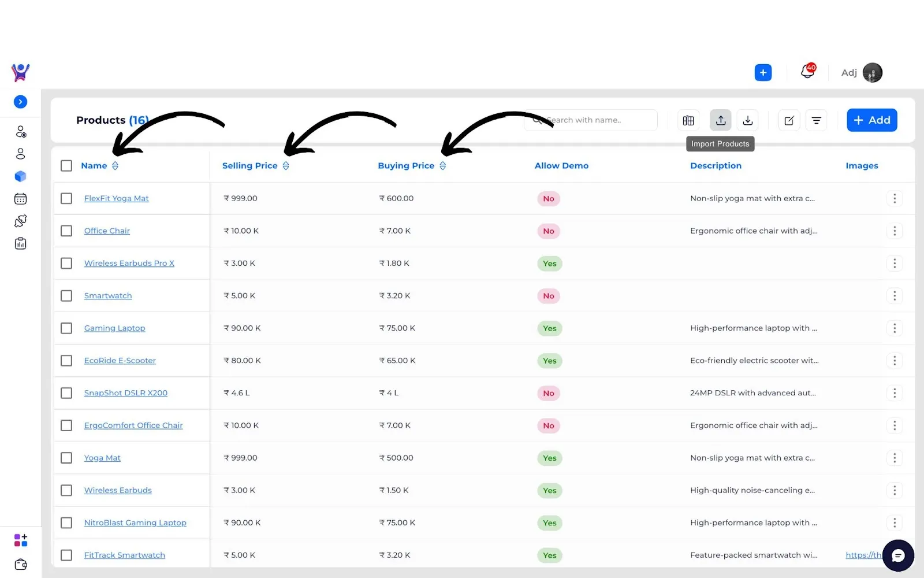This screenshot has height=578, width=924.
Task: Open the Adj profile avatar
Action: tap(872, 72)
